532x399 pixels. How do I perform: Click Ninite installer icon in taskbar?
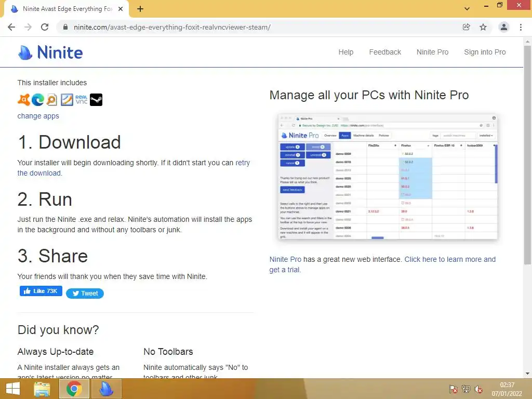click(x=106, y=389)
